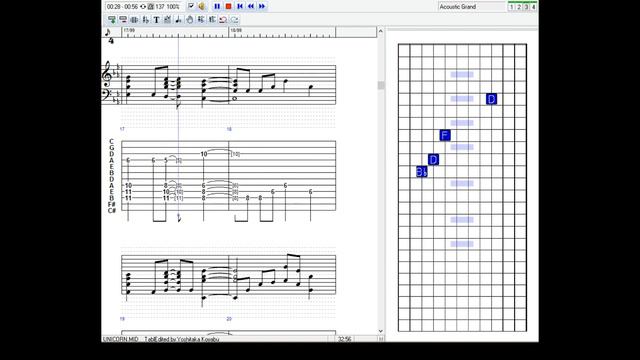
Task: Click the 32:56 status bar value
Action: [344, 339]
